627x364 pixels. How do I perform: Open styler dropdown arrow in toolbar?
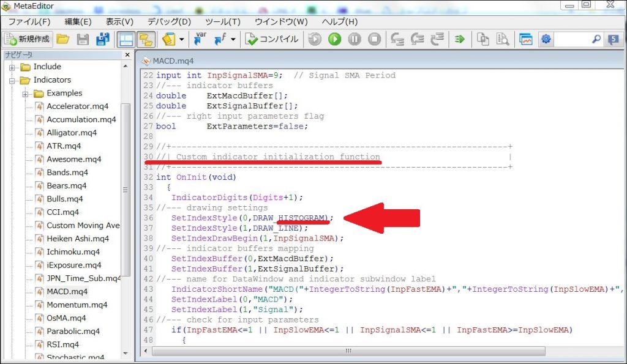[181, 39]
